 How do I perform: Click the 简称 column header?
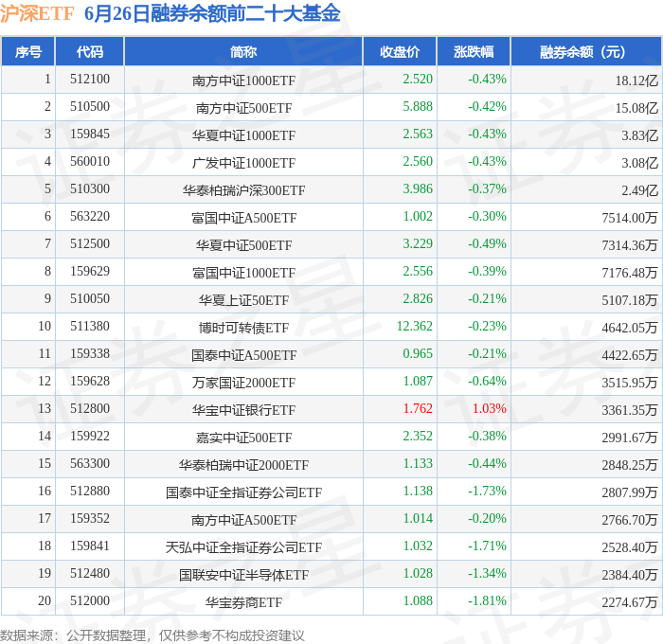pos(243,52)
